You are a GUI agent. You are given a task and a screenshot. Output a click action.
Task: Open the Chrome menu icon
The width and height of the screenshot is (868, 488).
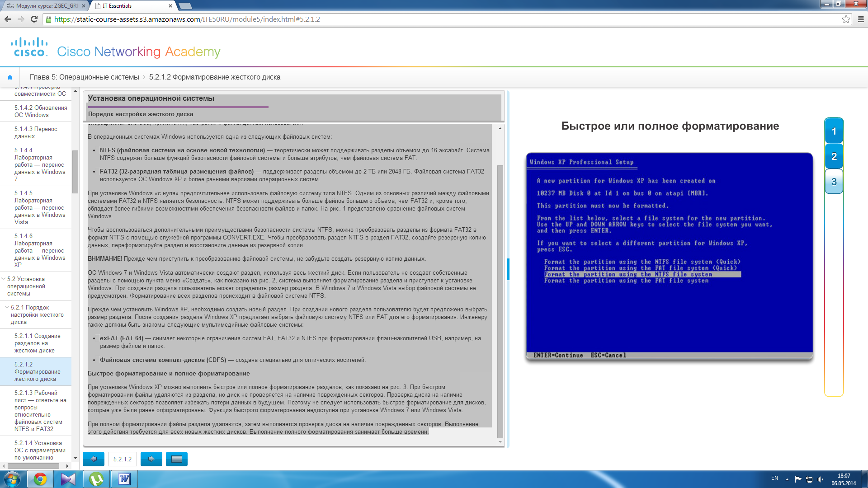pyautogui.click(x=861, y=19)
